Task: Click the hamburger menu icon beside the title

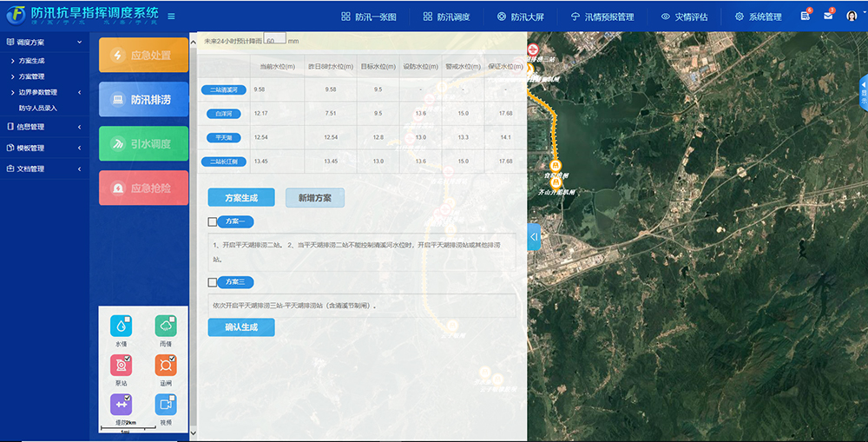Action: point(171,16)
